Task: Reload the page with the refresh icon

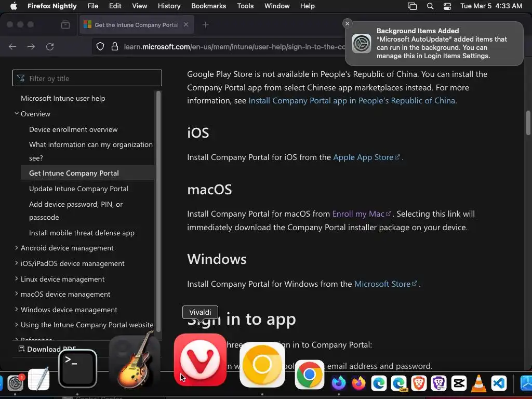Action: [50, 46]
